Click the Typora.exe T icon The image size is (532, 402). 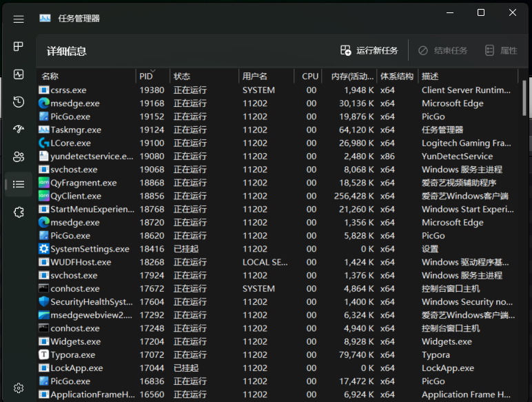44,355
